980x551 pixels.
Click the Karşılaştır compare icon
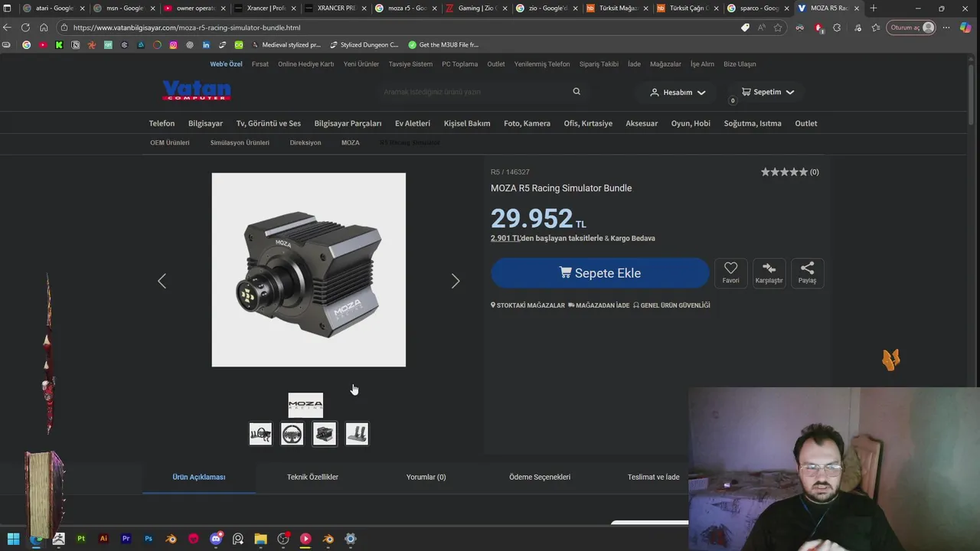(769, 272)
